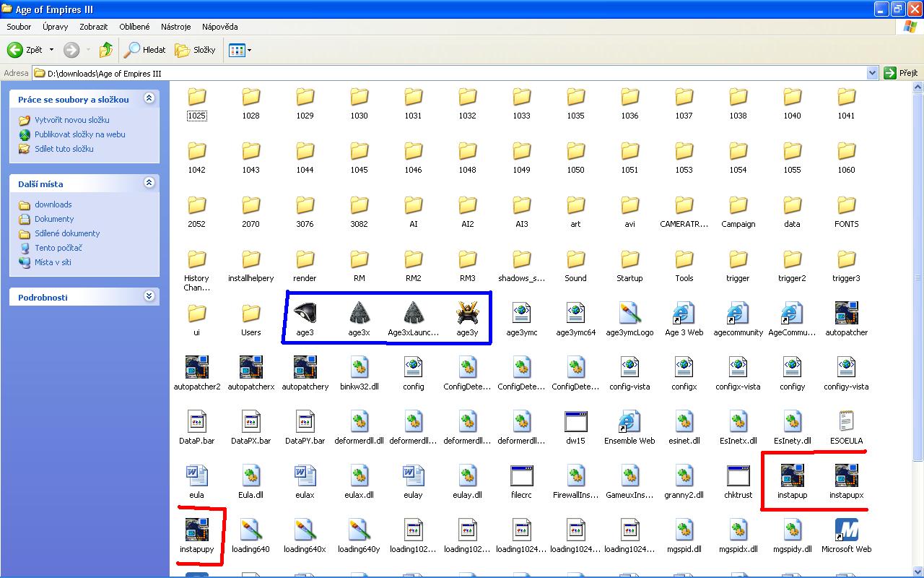Click the Přejít go button
Screen dimensions: 924x578
click(901, 73)
